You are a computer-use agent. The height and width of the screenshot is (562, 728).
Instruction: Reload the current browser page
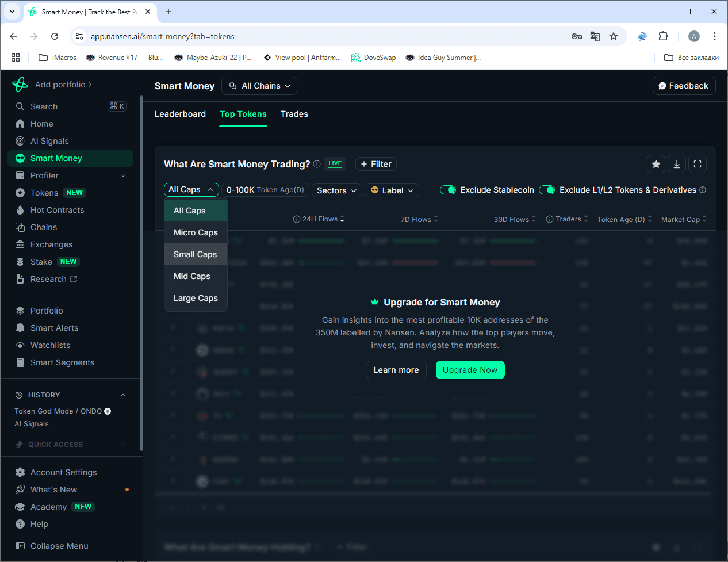click(x=55, y=36)
